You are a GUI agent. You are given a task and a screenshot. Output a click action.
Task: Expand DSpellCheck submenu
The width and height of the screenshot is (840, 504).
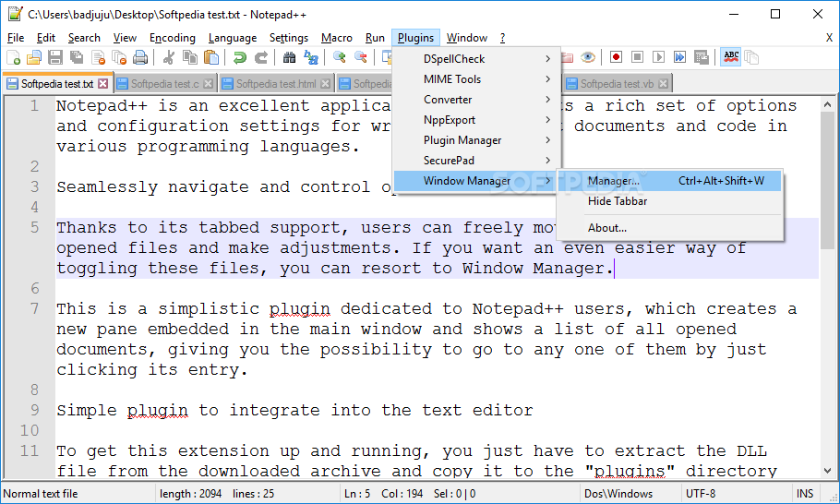point(477,59)
